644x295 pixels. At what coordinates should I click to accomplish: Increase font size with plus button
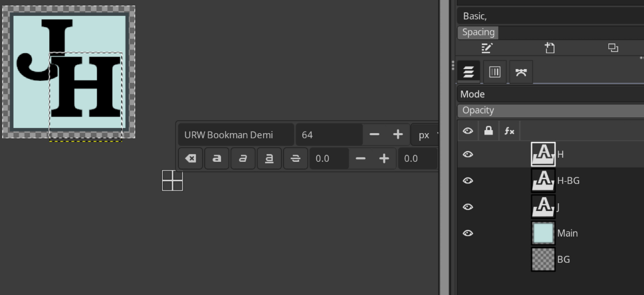(398, 135)
